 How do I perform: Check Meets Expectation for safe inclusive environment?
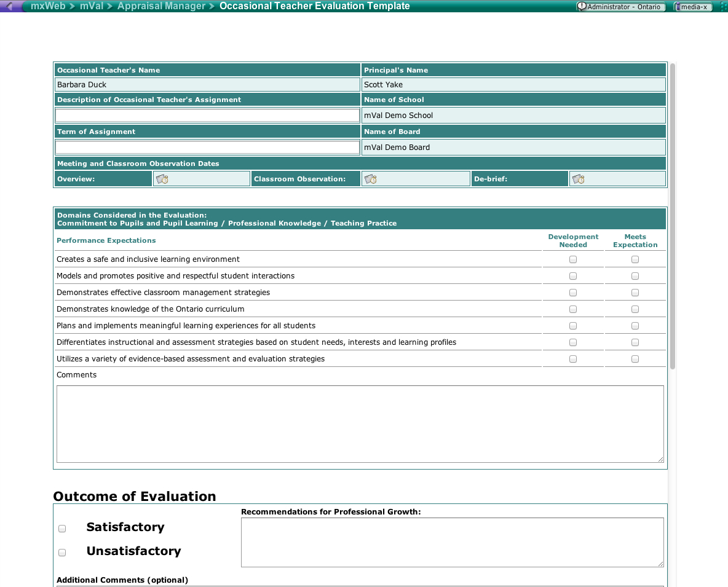point(635,259)
